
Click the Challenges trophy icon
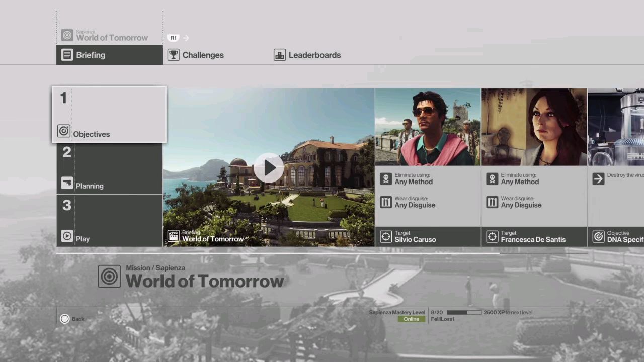point(174,55)
